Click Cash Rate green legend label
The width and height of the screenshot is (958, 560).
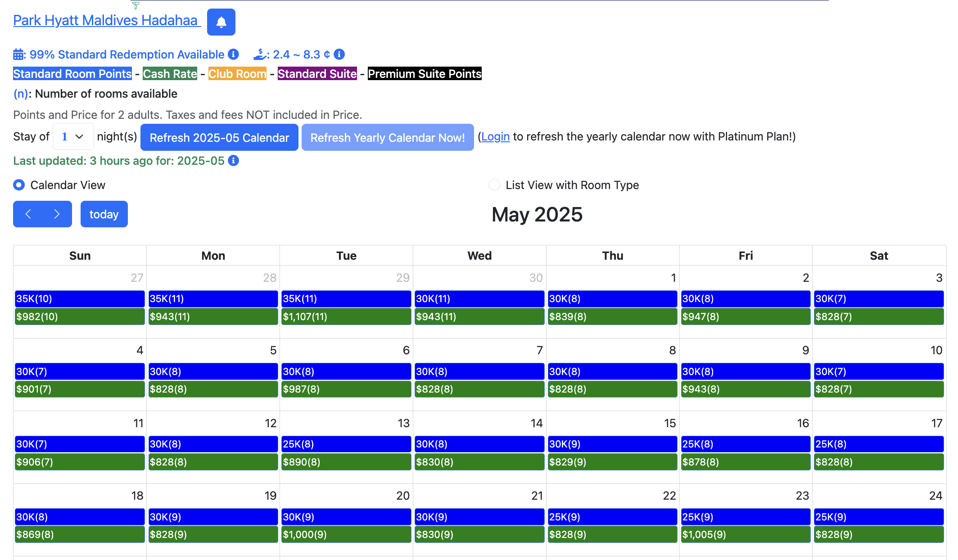(170, 74)
